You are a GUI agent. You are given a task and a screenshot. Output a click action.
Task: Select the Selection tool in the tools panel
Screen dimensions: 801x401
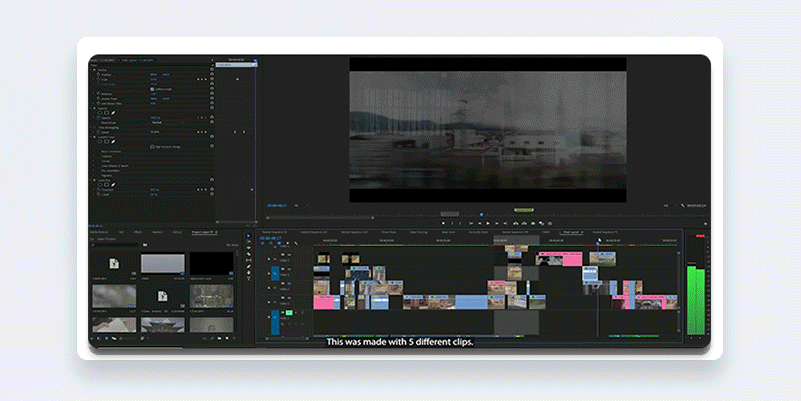point(249,235)
